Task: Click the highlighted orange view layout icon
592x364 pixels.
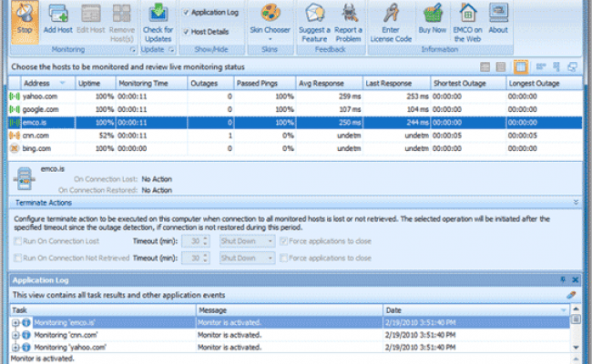Action: coord(521,67)
